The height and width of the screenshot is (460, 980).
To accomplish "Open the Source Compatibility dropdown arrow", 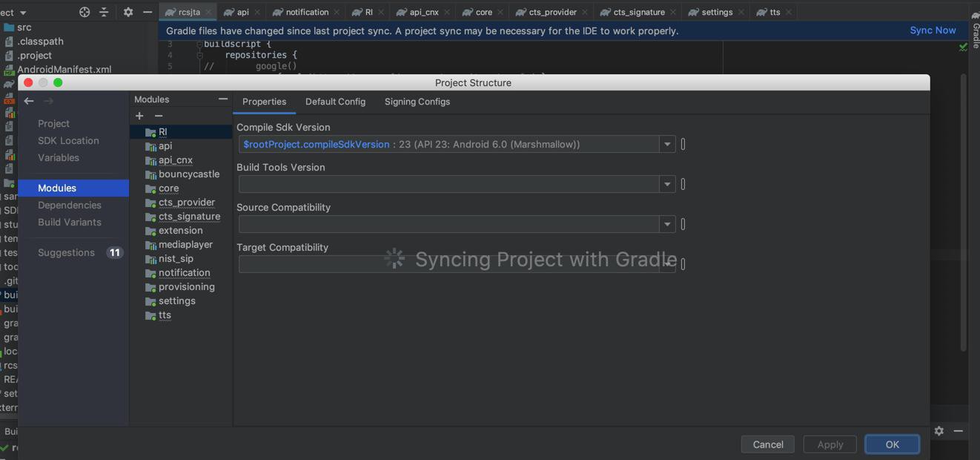I will [667, 224].
